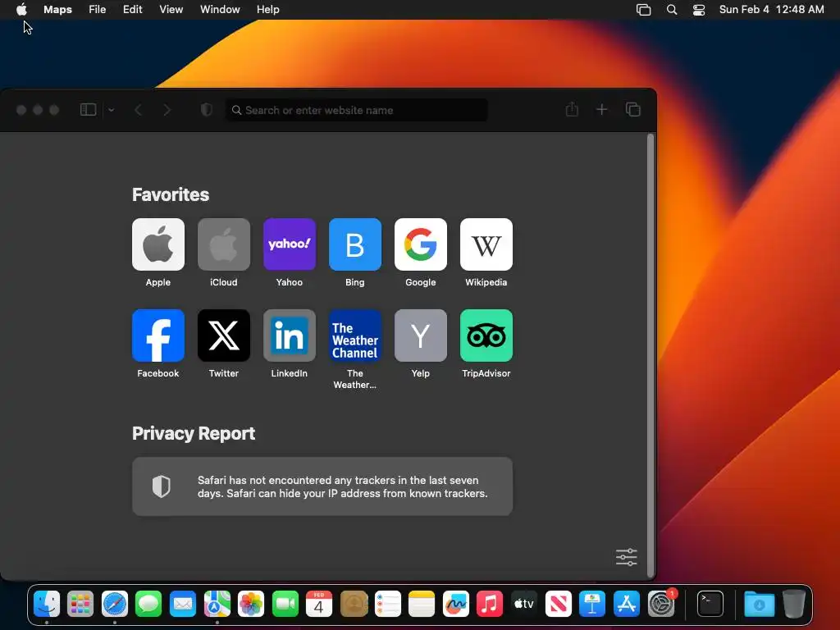840x630 pixels.
Task: Open Messages from the Dock
Action: [148, 604]
